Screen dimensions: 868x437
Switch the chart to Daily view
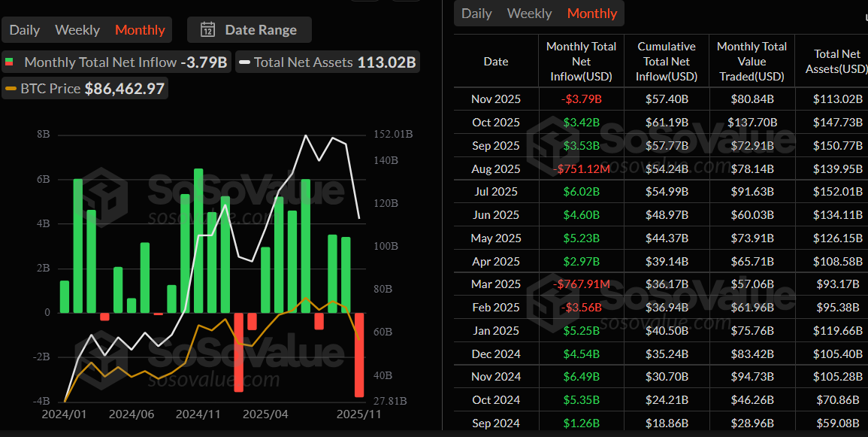tap(25, 30)
